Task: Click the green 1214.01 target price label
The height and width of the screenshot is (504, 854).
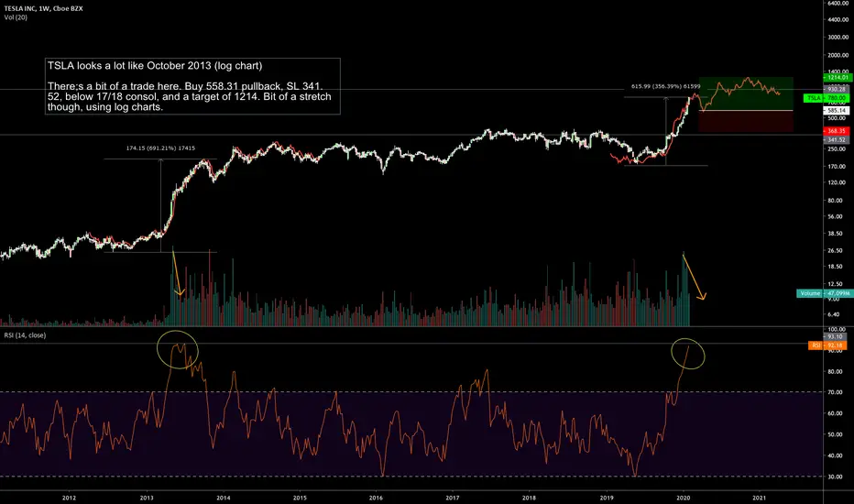Action: pos(838,78)
